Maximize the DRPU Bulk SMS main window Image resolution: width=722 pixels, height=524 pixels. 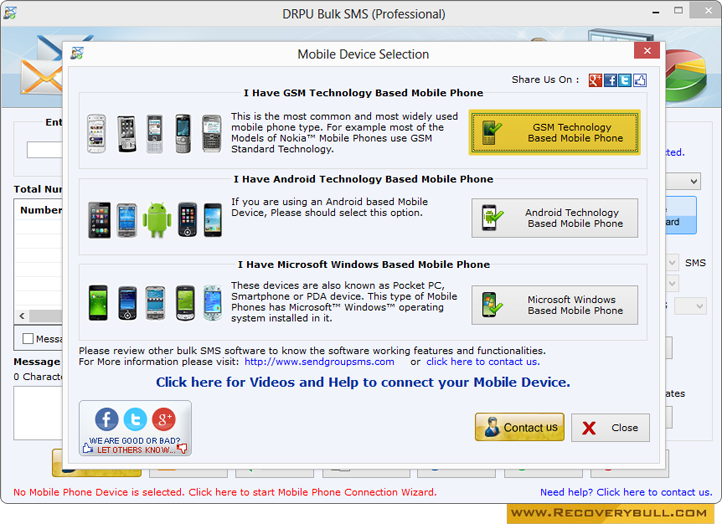point(678,11)
